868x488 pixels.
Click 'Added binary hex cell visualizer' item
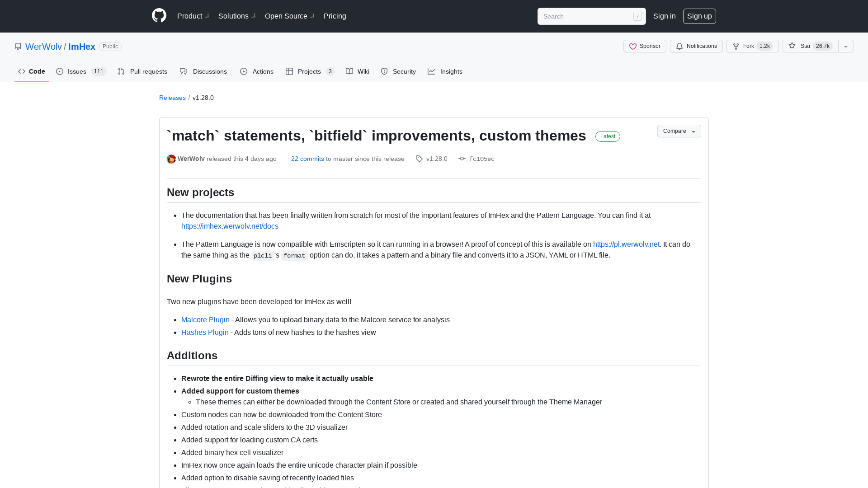click(x=232, y=453)
